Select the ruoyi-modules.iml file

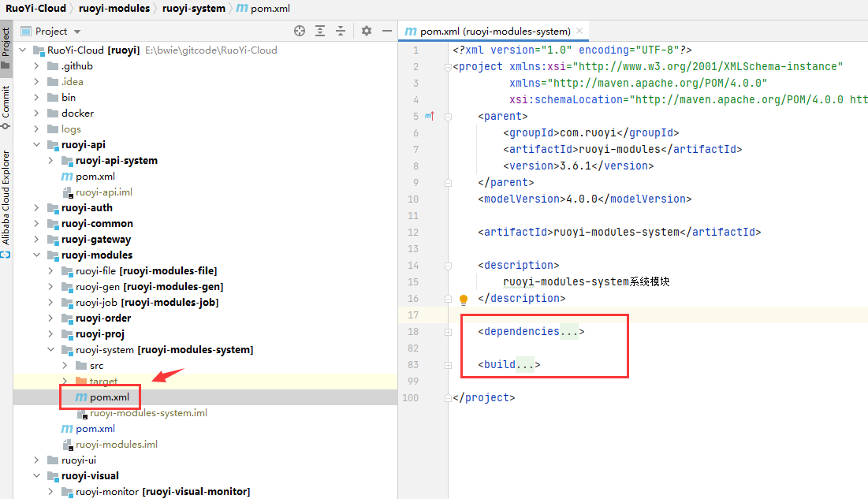tap(116, 444)
